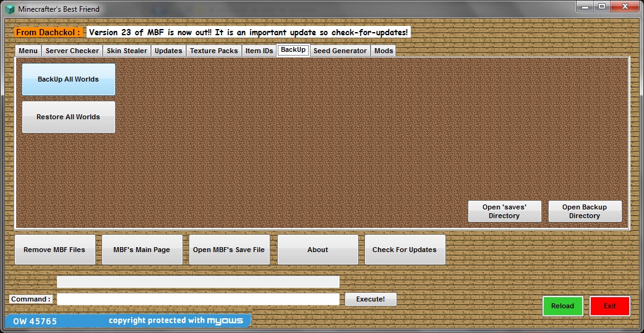Click the About button
644x333 pixels.
pos(317,250)
